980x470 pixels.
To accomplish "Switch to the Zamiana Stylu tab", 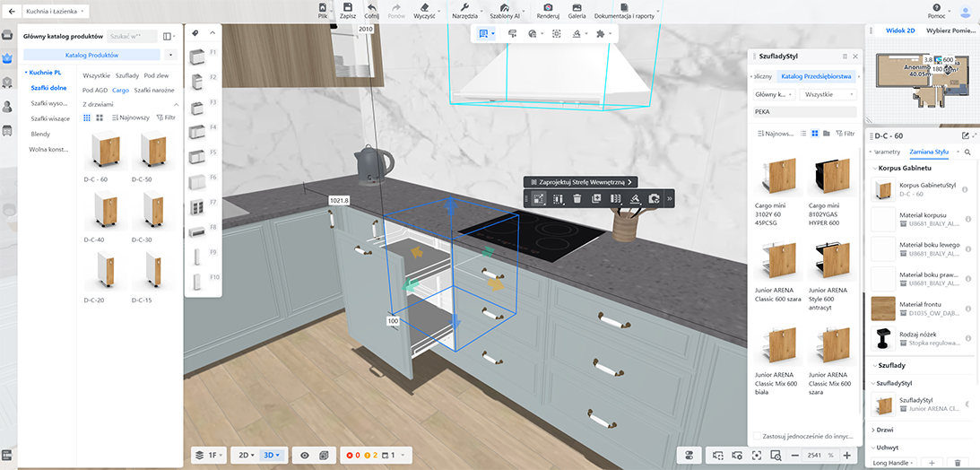I will coord(928,152).
